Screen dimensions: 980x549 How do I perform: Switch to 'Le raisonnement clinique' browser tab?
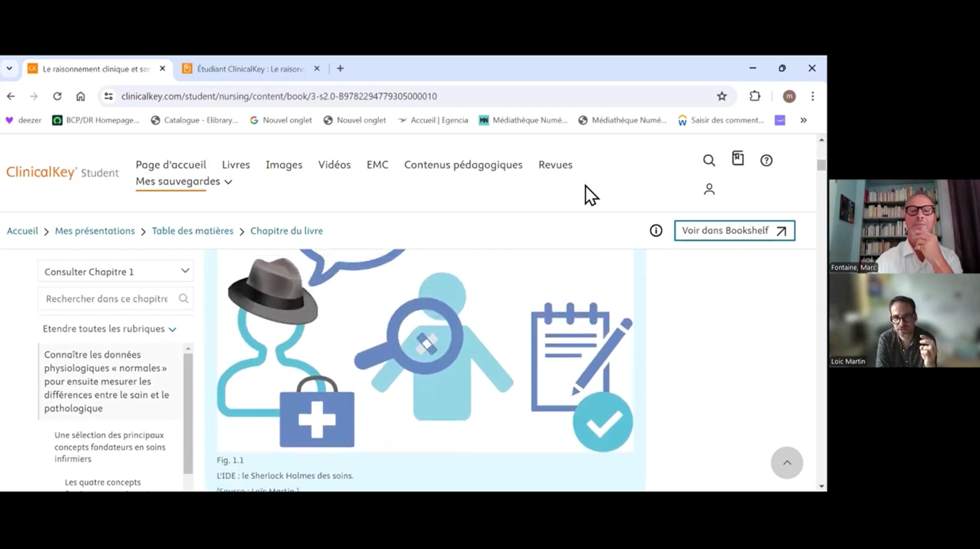pyautogui.click(x=96, y=69)
